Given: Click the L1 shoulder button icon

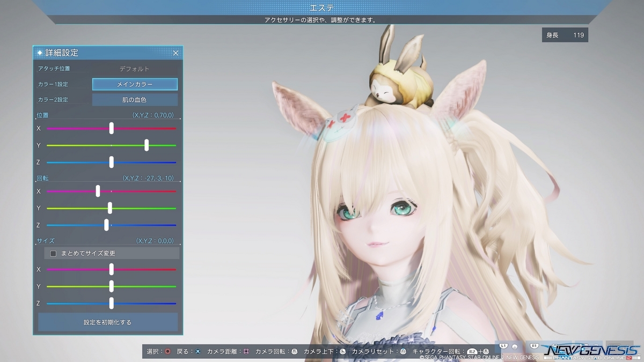Looking at the screenshot, I should [504, 346].
